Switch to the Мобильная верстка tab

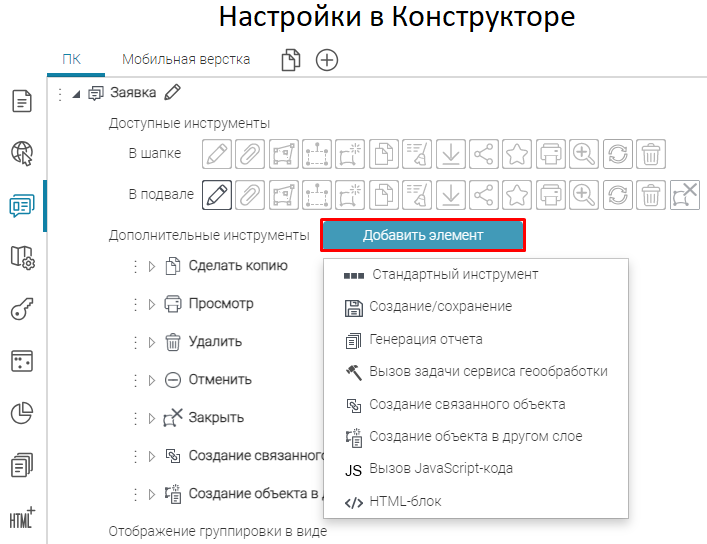[x=186, y=59]
